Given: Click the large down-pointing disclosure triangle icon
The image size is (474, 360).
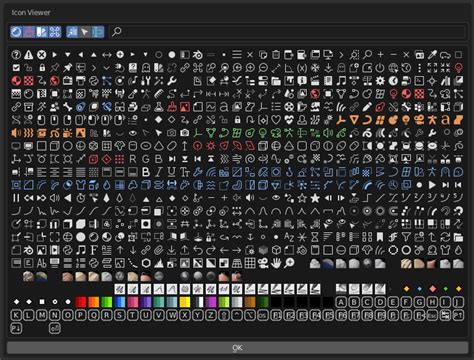Looking at the screenshot, I should [68, 54].
